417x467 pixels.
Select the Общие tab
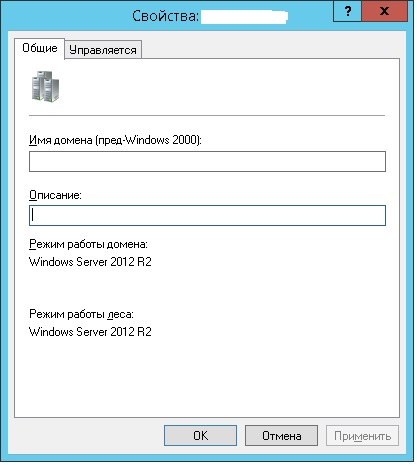(39, 48)
